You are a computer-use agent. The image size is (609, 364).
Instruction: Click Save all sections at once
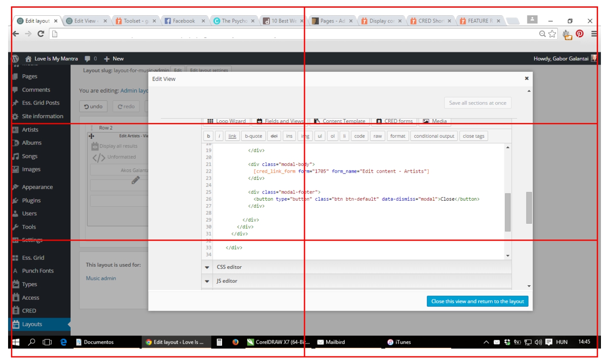tap(478, 103)
